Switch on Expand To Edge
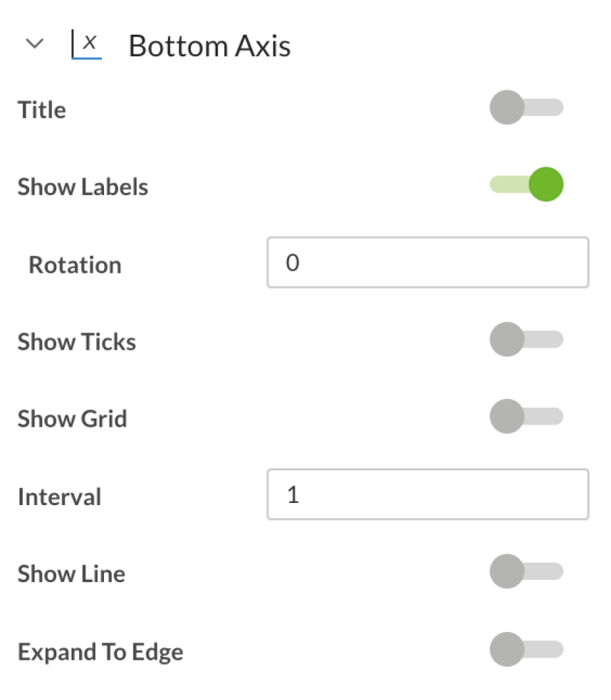Viewport: 611px width, 700px height. pos(526,649)
